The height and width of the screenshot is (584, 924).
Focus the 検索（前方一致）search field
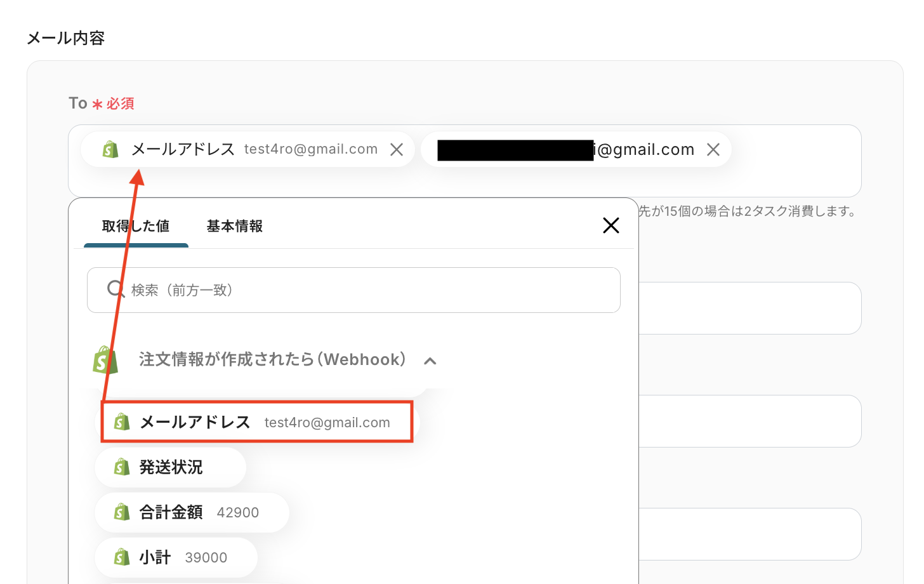pos(353,290)
